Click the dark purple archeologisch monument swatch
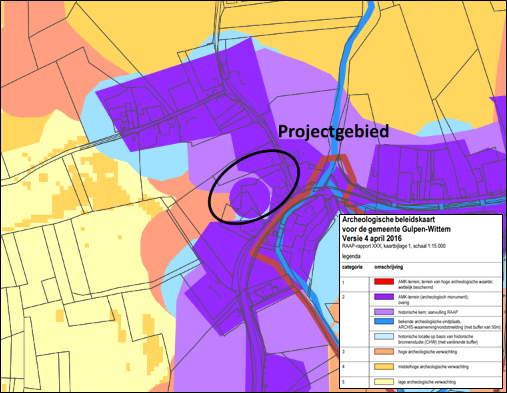 click(x=384, y=297)
